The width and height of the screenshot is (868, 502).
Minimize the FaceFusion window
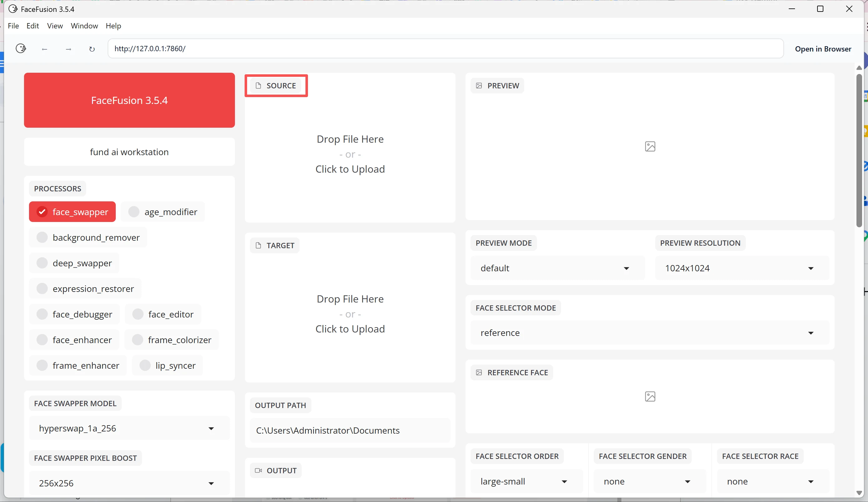(x=792, y=9)
